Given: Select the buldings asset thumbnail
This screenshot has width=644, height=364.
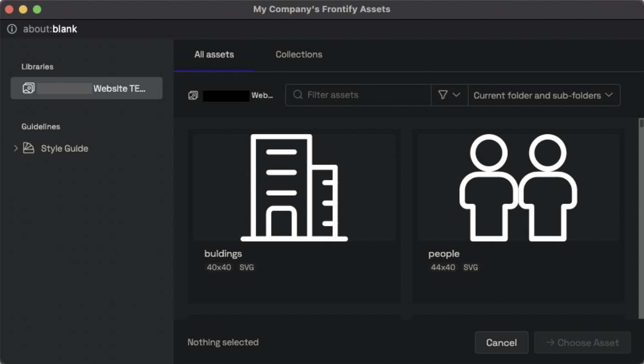Looking at the screenshot, I should (x=294, y=187).
